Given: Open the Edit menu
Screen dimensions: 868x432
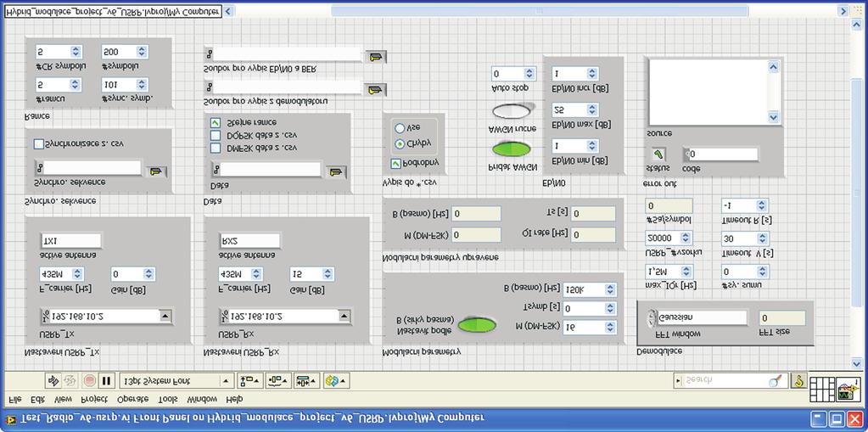Looking at the screenshot, I should (37, 399).
